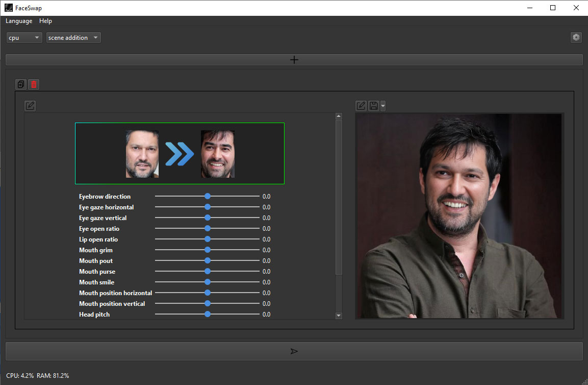Click the FaceSwap title bar icon

(8, 8)
